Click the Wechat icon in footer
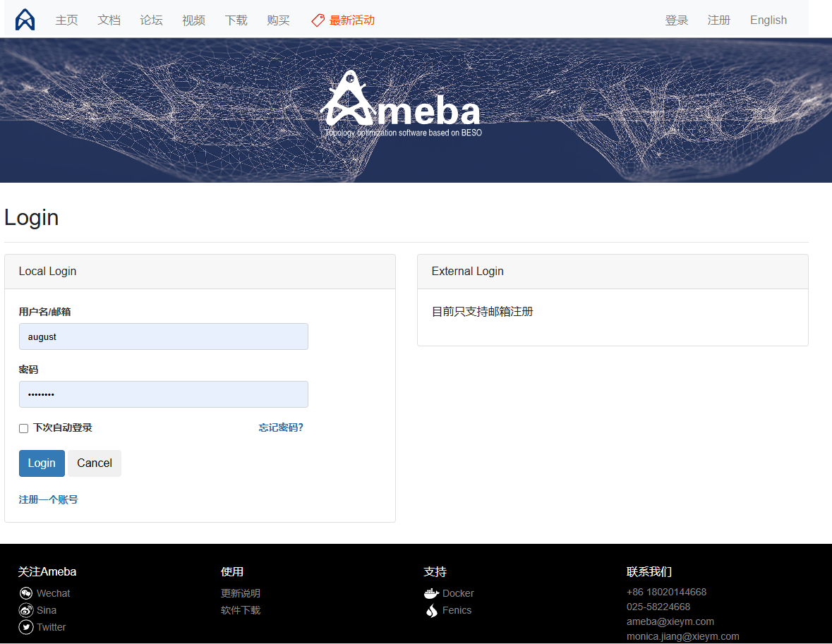 (x=26, y=593)
